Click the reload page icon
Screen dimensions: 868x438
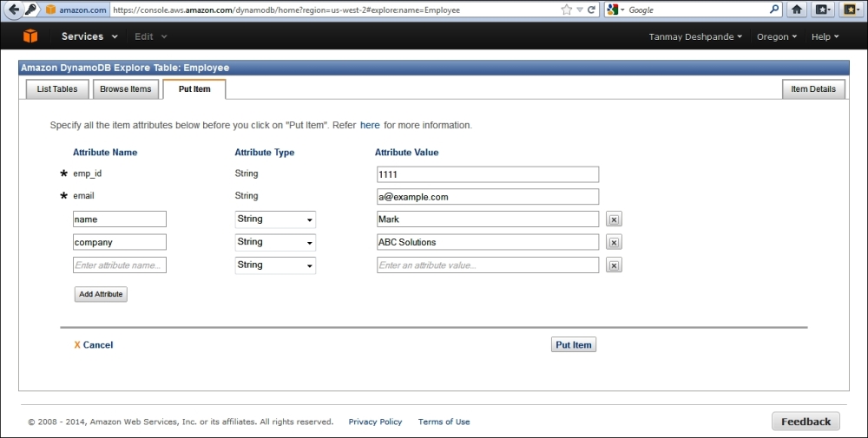point(591,10)
